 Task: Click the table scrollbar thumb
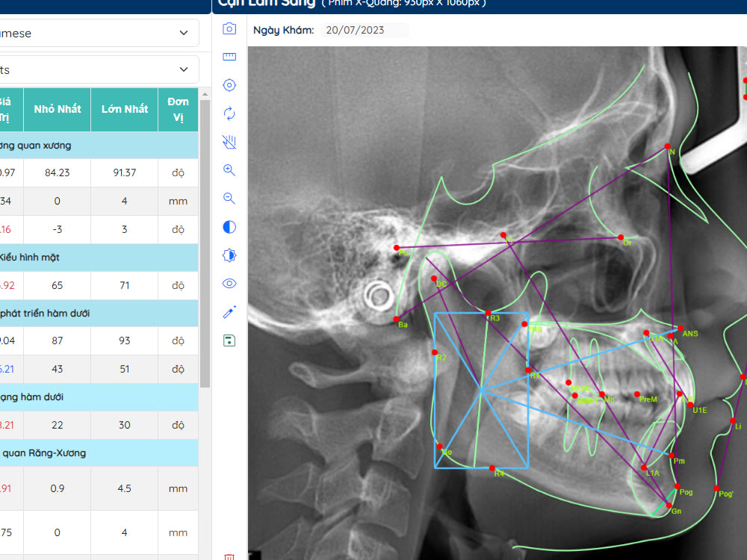[x=205, y=243]
